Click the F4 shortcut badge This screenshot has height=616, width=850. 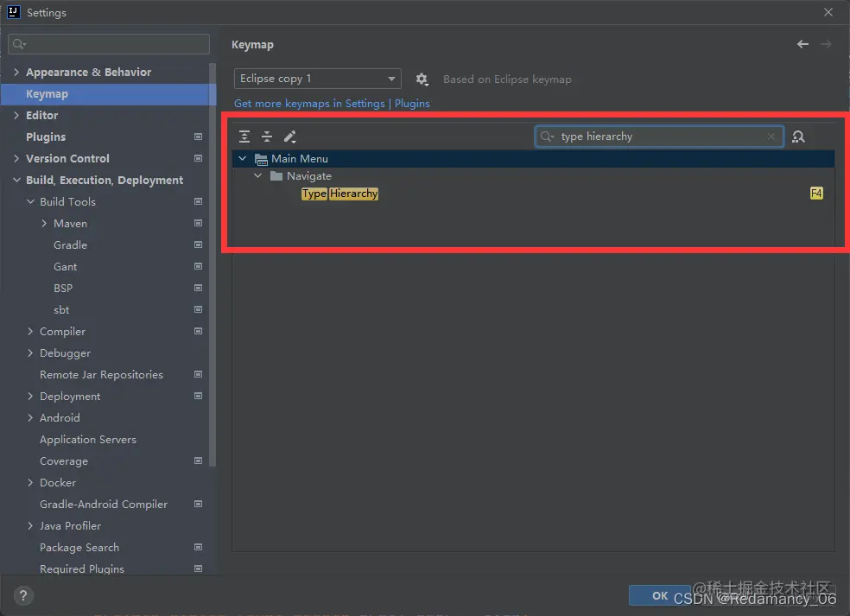(x=816, y=193)
